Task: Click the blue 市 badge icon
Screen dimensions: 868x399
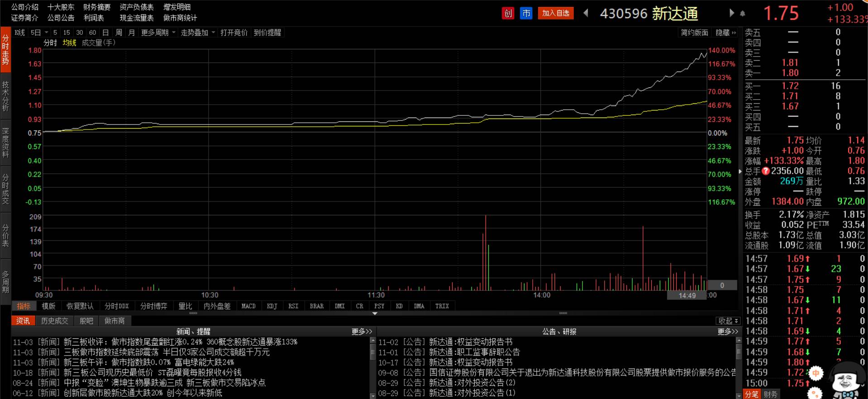Action: pyautogui.click(x=526, y=14)
